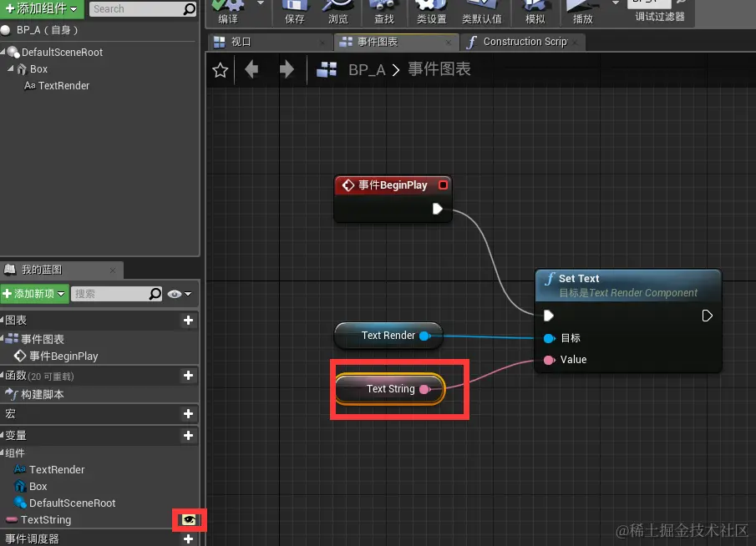Click the Simulation (模拟) toolbar button
Image resolution: width=756 pixels, height=546 pixels.
(x=535, y=12)
